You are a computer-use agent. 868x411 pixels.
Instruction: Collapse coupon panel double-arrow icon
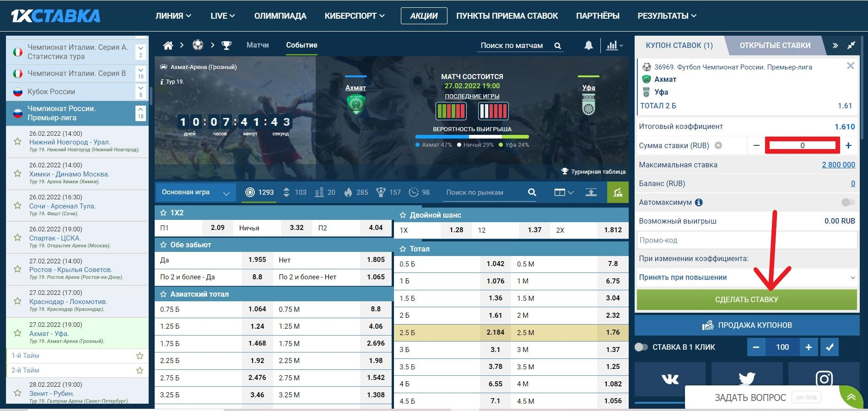[x=835, y=45]
